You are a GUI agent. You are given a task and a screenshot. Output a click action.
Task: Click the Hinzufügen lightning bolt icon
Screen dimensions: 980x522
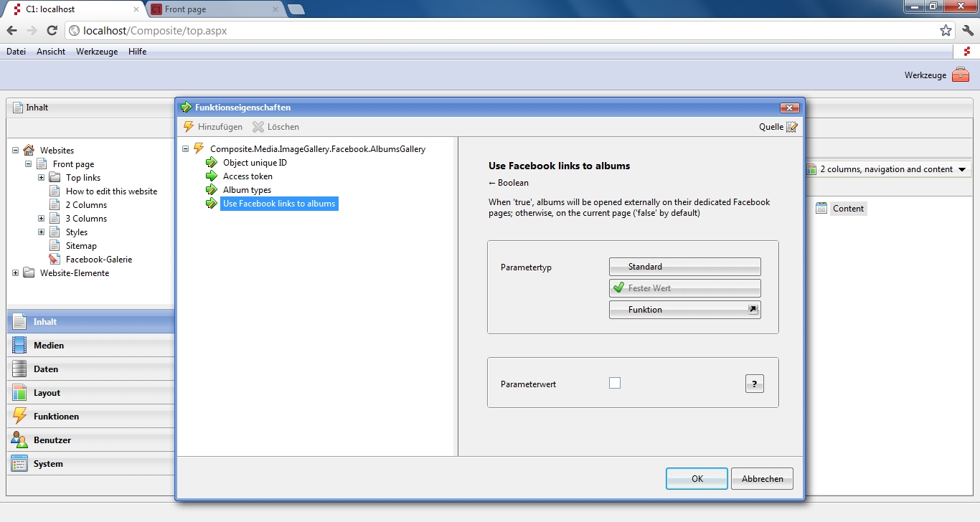[189, 127]
